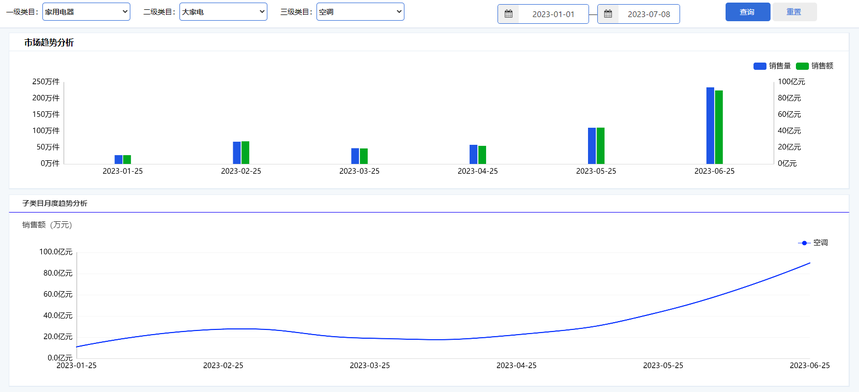Image resolution: width=859 pixels, height=392 pixels.
Task: Click the start date calendar icon
Action: tap(508, 14)
